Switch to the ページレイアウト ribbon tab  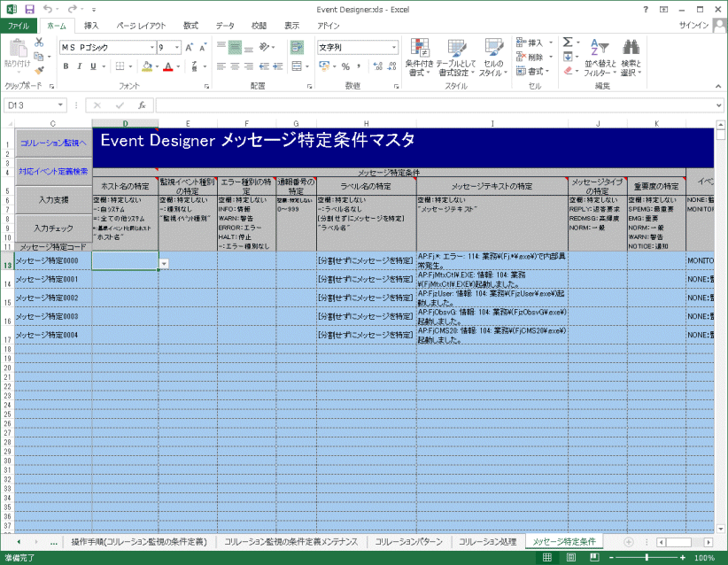[x=141, y=26]
